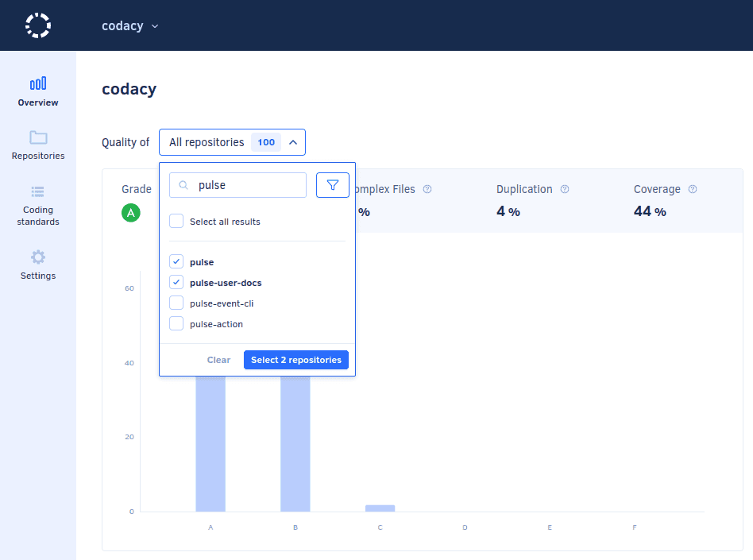Viewport: 753px width, 560px height.
Task: Open Settings via the gear icon
Action: 37,256
